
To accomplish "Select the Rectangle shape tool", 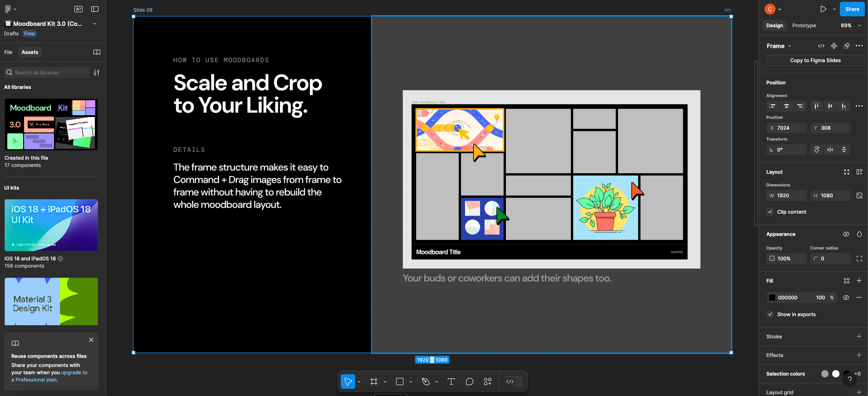I will (400, 381).
